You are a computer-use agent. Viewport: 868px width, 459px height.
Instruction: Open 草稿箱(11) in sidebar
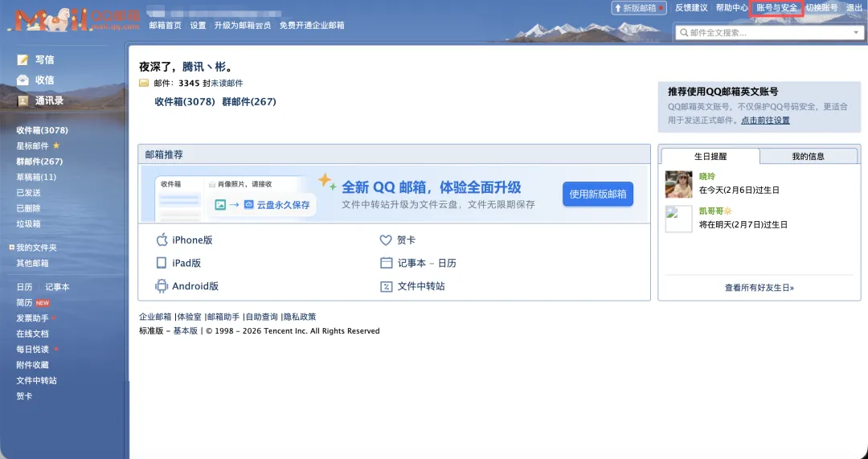36,177
